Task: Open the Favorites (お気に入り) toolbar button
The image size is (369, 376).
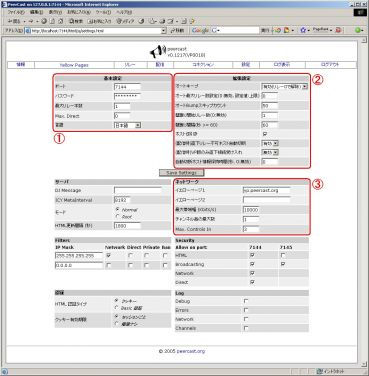Action: [x=99, y=21]
